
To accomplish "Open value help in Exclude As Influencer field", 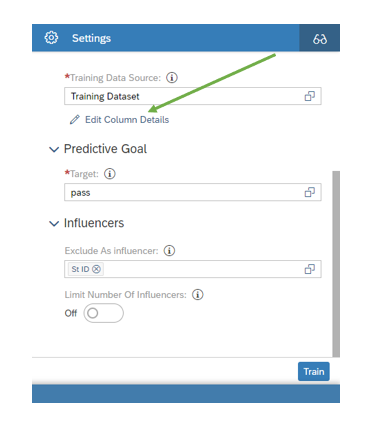I will (x=310, y=269).
